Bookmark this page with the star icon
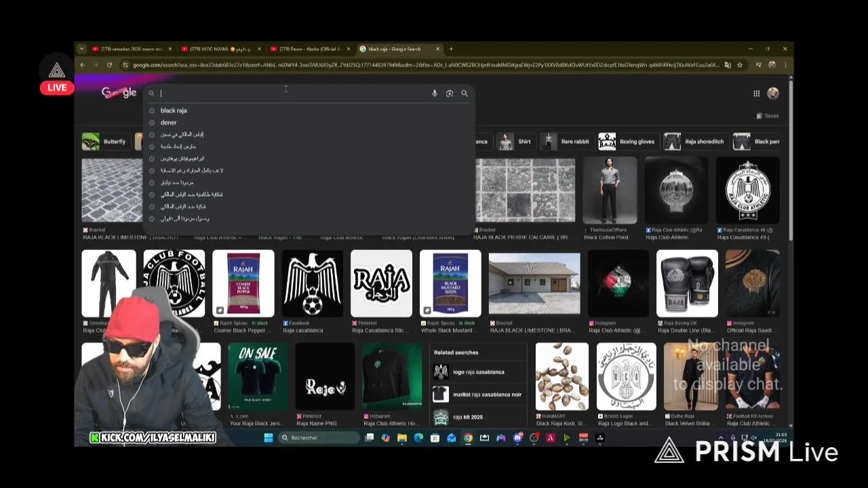 click(740, 65)
